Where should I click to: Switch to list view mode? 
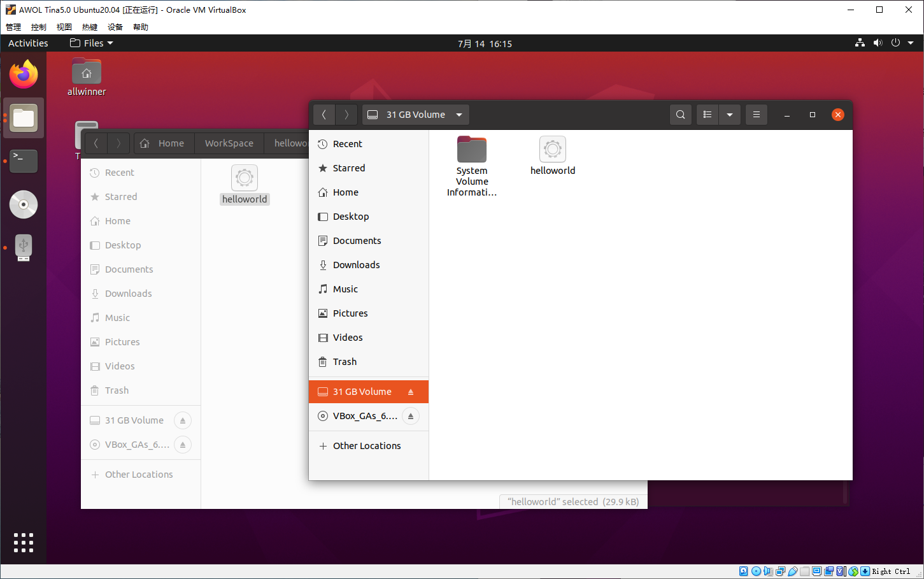pos(707,115)
